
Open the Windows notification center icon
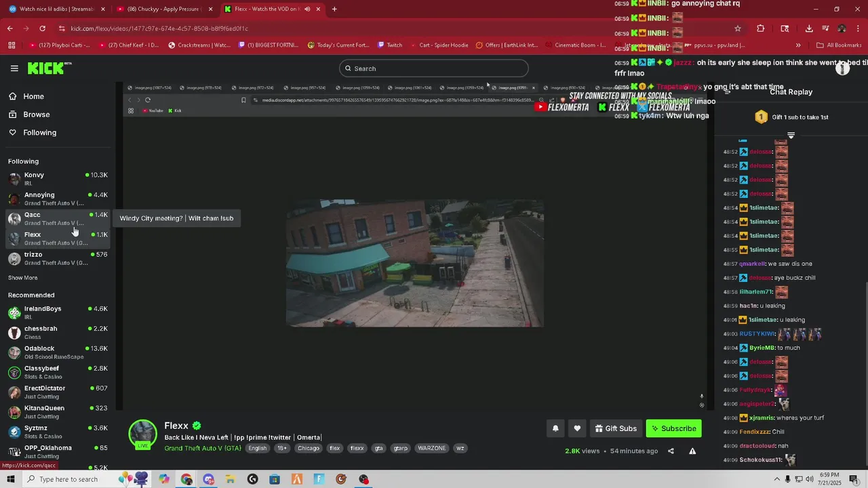854,479
